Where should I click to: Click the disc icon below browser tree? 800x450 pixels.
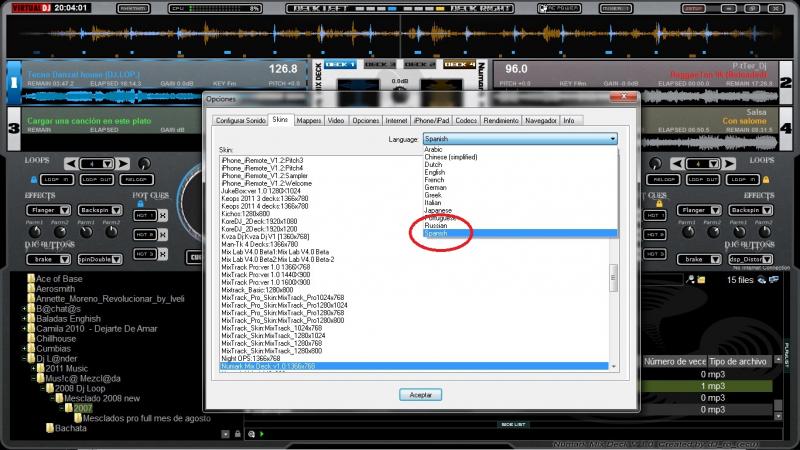point(252,434)
